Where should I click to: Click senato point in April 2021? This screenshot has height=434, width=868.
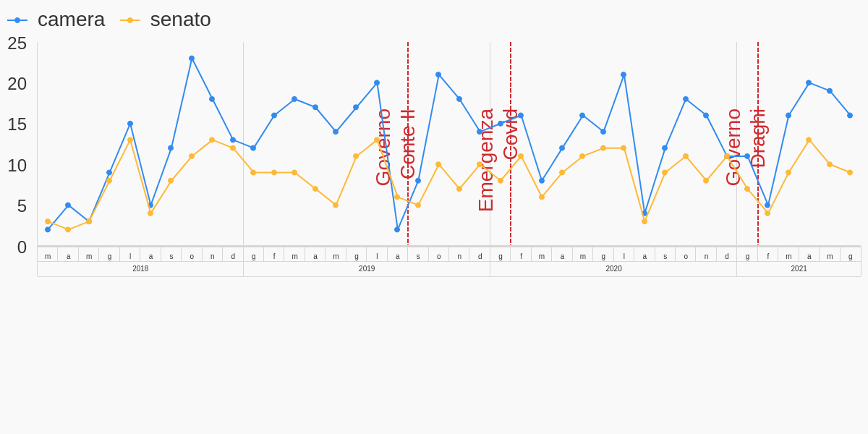coord(809,140)
